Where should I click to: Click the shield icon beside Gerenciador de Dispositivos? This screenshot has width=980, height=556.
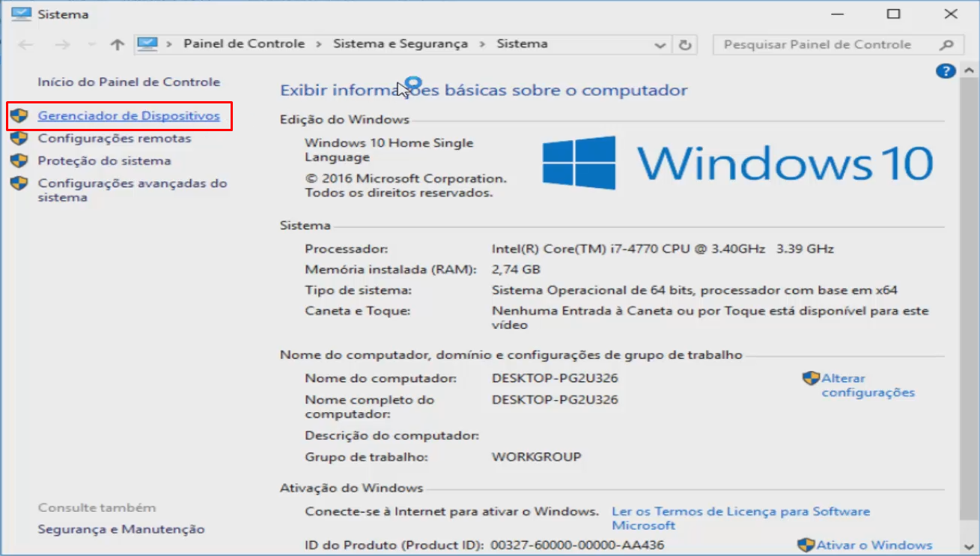pos(19,116)
